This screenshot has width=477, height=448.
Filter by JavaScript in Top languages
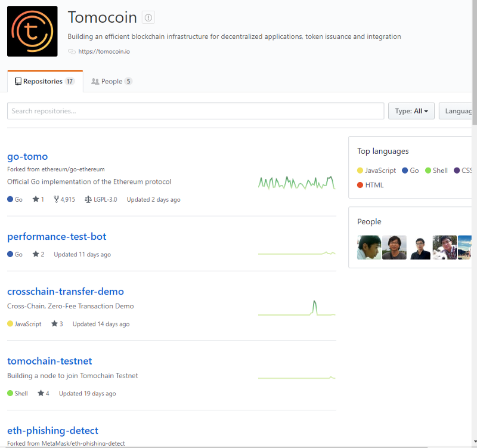tap(377, 171)
